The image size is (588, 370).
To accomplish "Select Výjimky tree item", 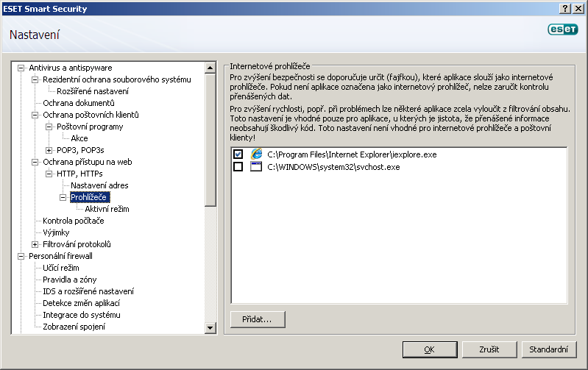I will [x=56, y=232].
